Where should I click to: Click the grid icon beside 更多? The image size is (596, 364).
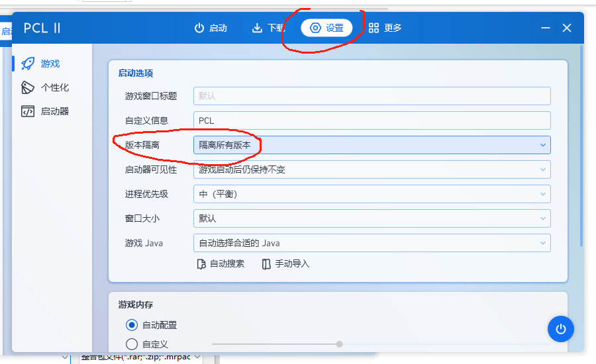coord(374,28)
